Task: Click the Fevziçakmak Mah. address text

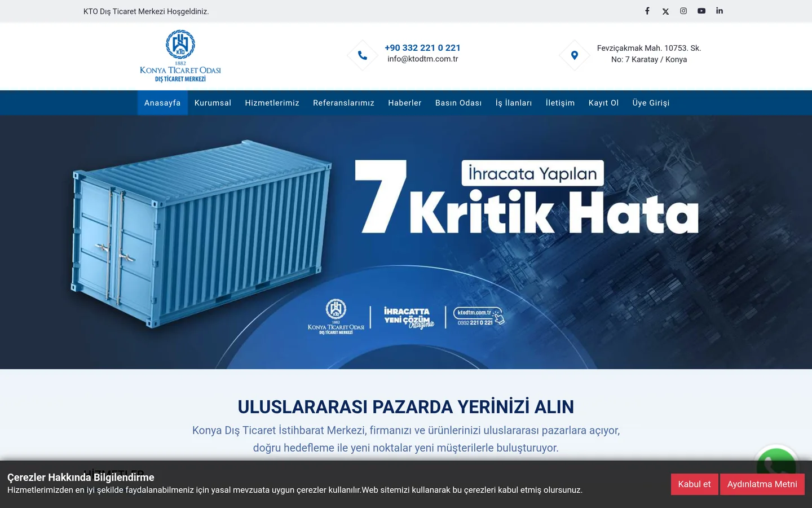Action: (649, 54)
